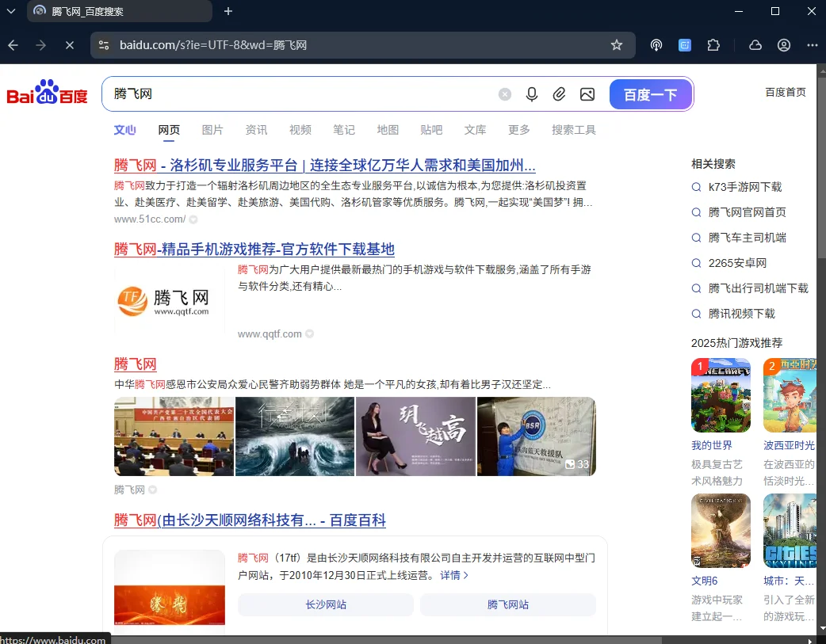Search related term 腾讯视频下载
This screenshot has height=644, width=826.
click(742, 314)
